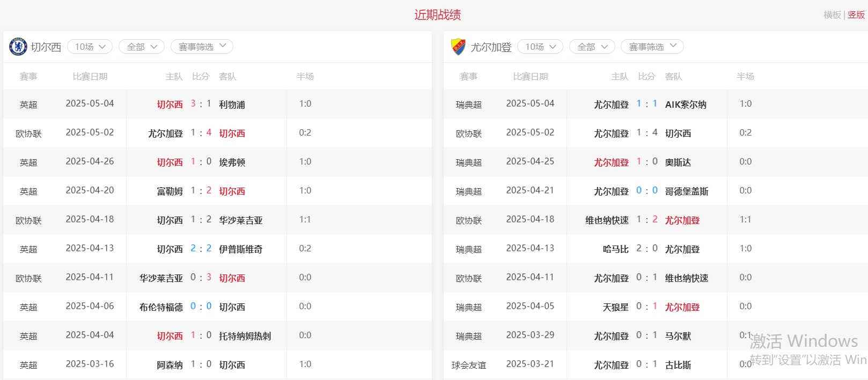This screenshot has height=380, width=868.
Task: Open 维也纳快速 home team on 2025-04-18
Action: [x=607, y=220]
